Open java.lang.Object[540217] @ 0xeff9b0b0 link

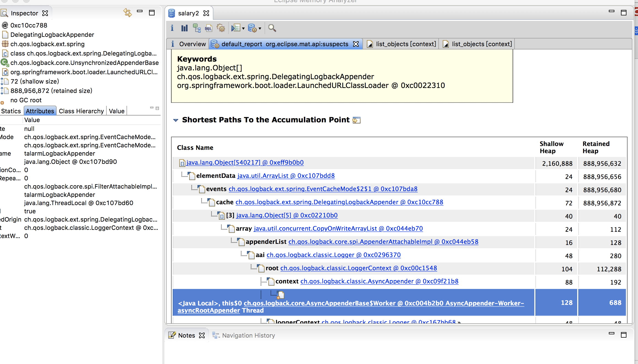(x=245, y=162)
